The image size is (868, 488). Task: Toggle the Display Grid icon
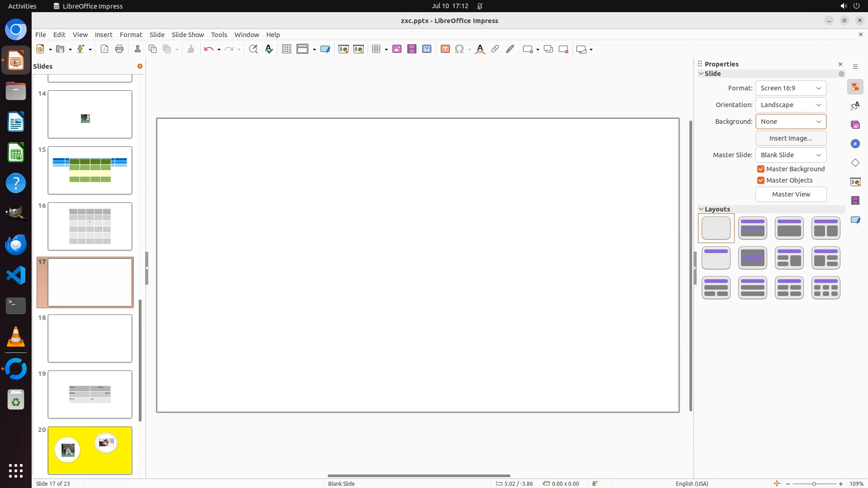click(287, 49)
